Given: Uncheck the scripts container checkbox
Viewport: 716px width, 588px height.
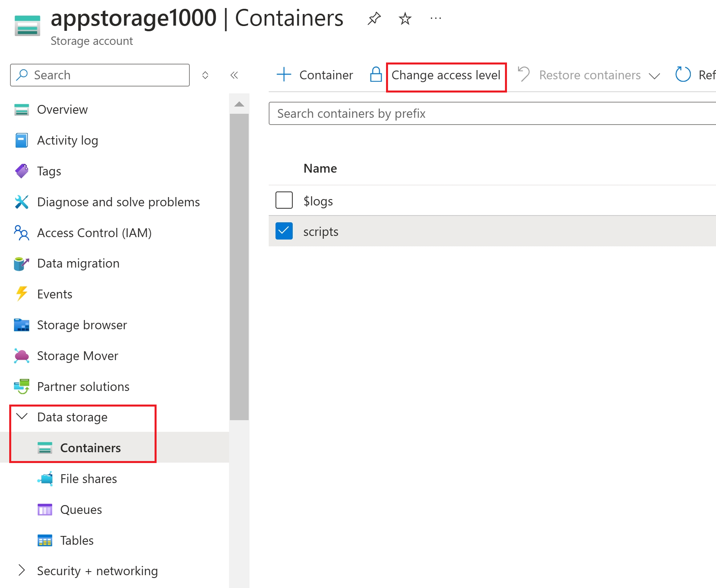Looking at the screenshot, I should 284,231.
